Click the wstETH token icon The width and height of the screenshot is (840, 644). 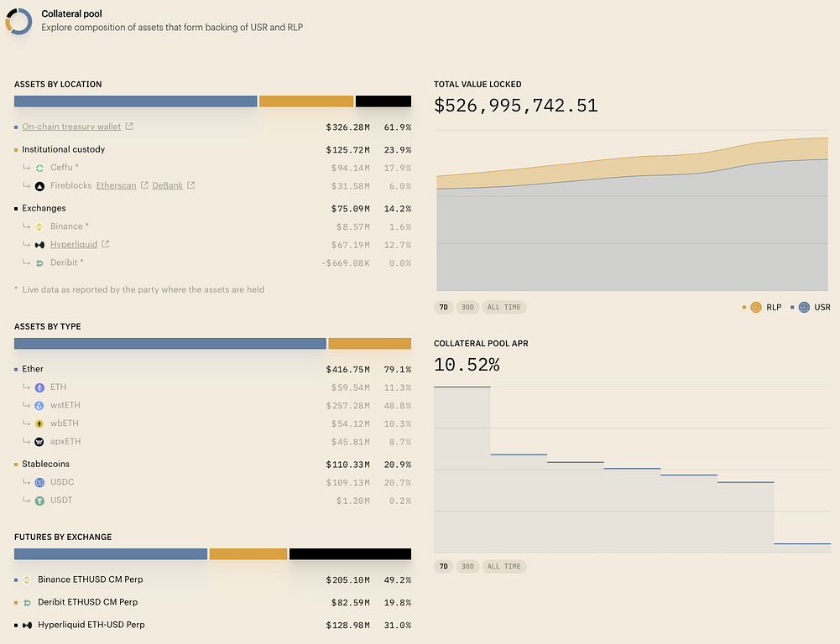(x=39, y=406)
